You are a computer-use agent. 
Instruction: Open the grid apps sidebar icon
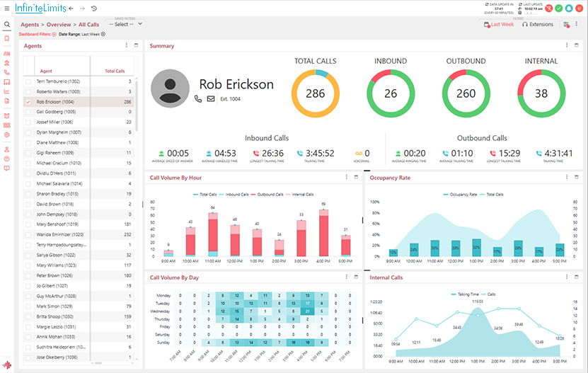pyautogui.click(x=7, y=125)
